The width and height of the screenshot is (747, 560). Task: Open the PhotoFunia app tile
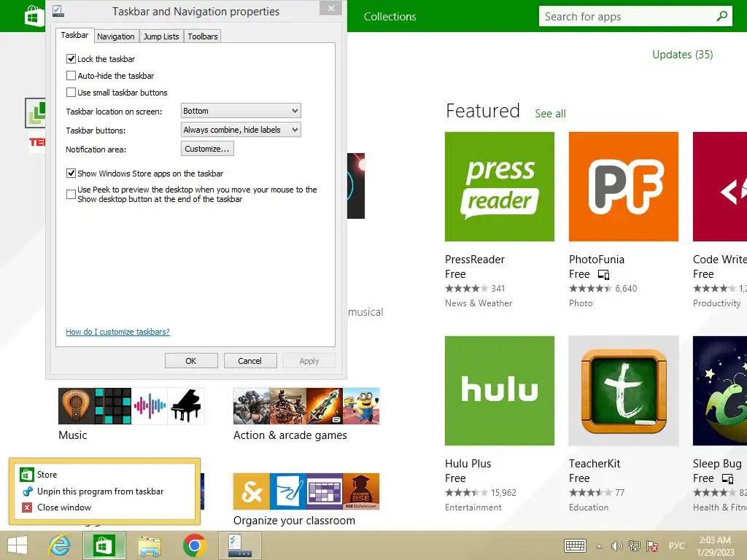point(623,187)
